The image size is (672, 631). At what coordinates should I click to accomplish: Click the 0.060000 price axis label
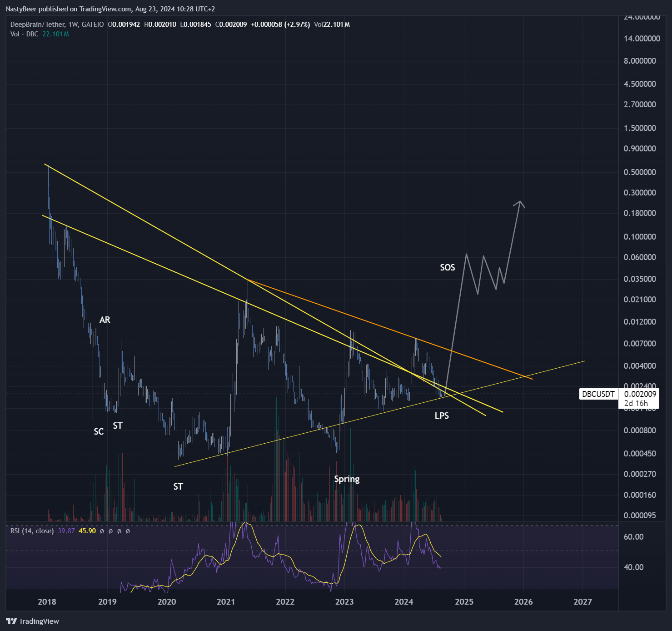[x=640, y=257]
